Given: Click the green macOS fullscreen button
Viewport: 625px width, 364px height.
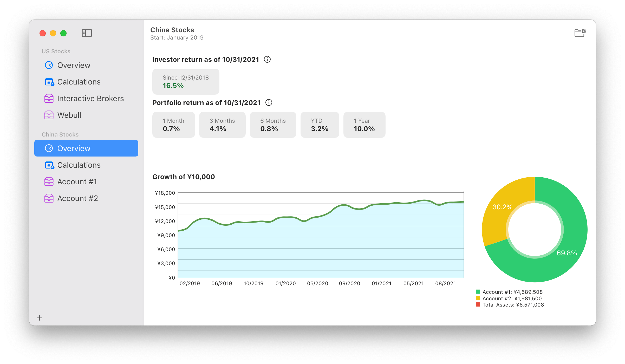Looking at the screenshot, I should pyautogui.click(x=63, y=33).
